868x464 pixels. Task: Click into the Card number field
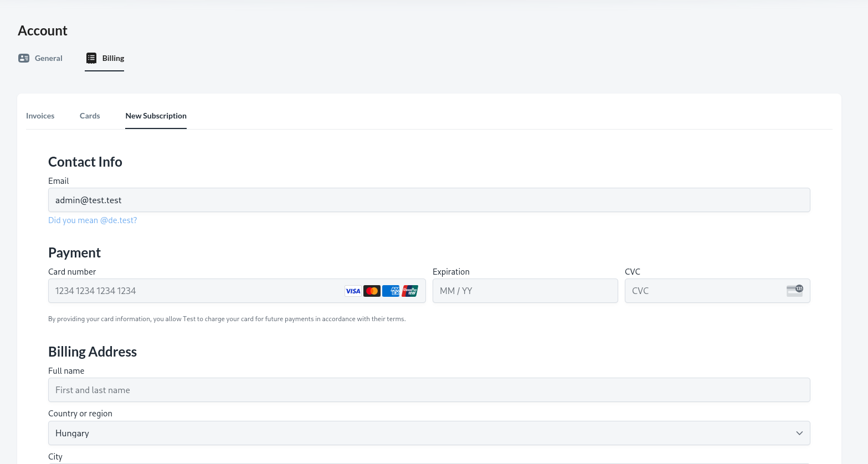194,291
